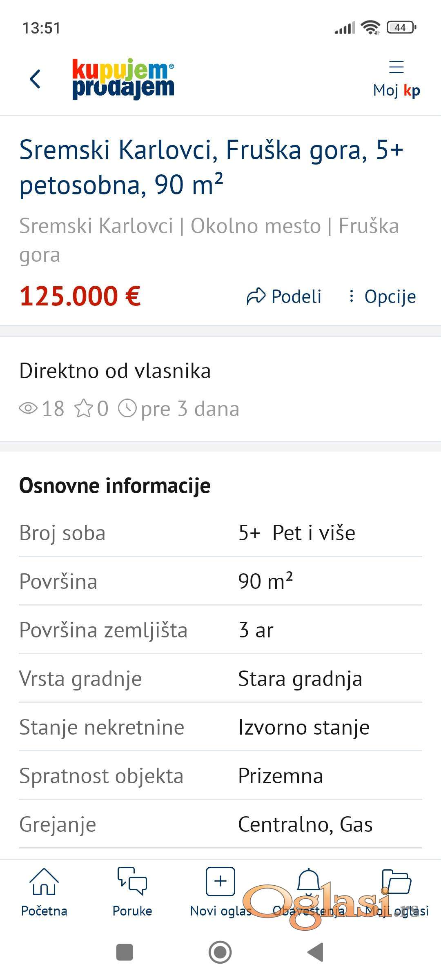Tap the back arrow in header
Viewport: 441px width, 980px height.
pos(36,79)
